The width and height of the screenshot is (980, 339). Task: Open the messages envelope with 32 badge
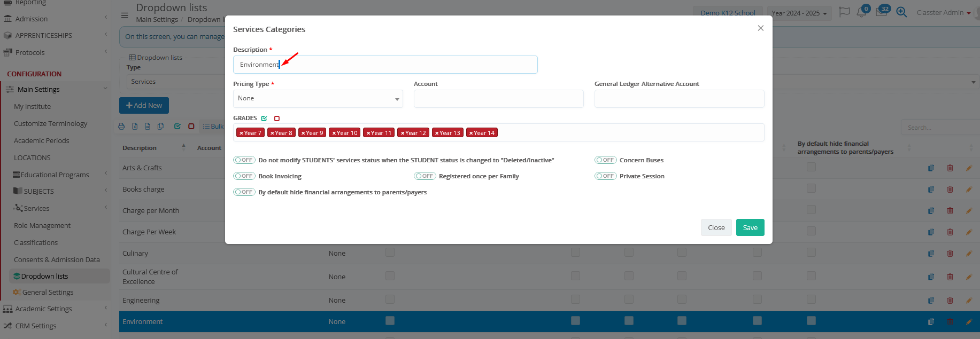(x=881, y=12)
